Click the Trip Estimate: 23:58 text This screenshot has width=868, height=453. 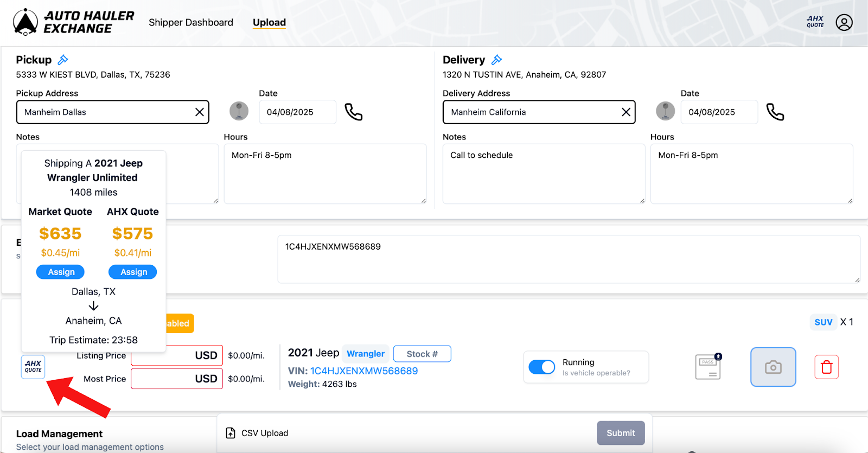(x=93, y=340)
